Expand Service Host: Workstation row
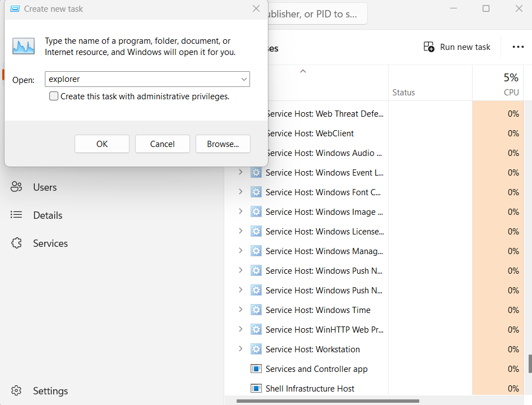The height and width of the screenshot is (405, 532). point(240,349)
